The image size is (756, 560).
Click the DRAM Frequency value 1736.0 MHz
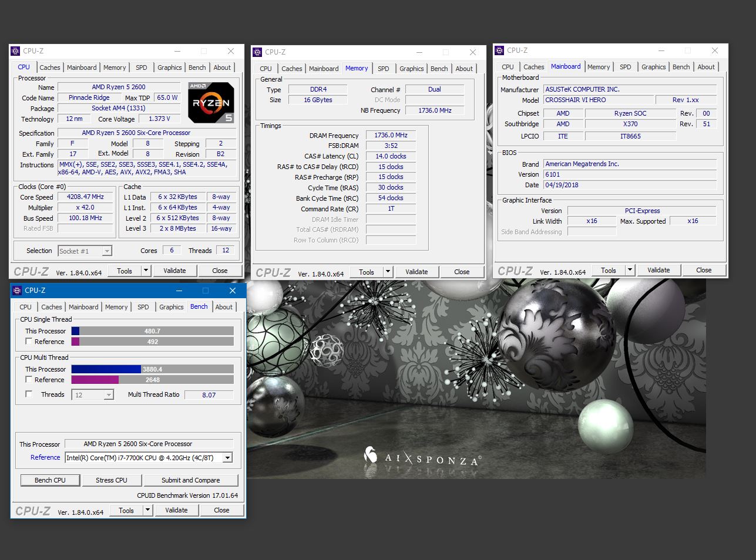(391, 136)
